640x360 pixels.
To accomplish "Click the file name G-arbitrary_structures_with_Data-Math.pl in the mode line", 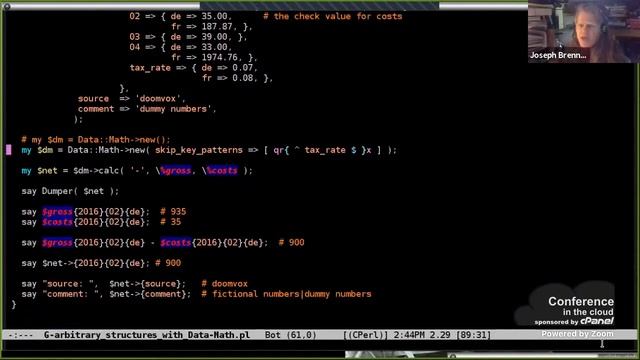I will point(147,335).
